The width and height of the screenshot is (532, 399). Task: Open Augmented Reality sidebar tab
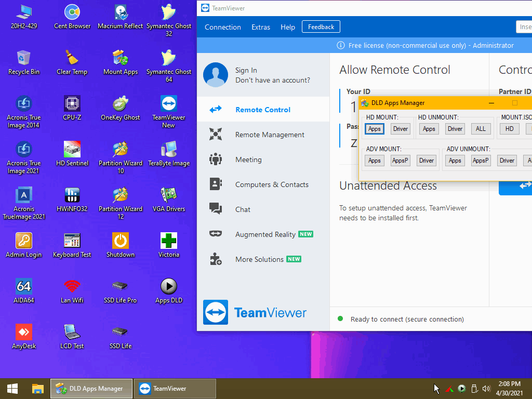click(x=263, y=234)
